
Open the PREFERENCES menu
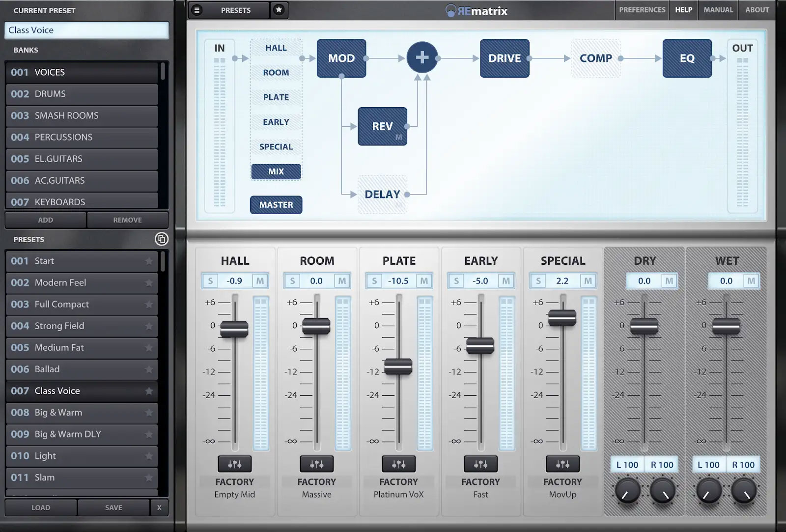642,10
